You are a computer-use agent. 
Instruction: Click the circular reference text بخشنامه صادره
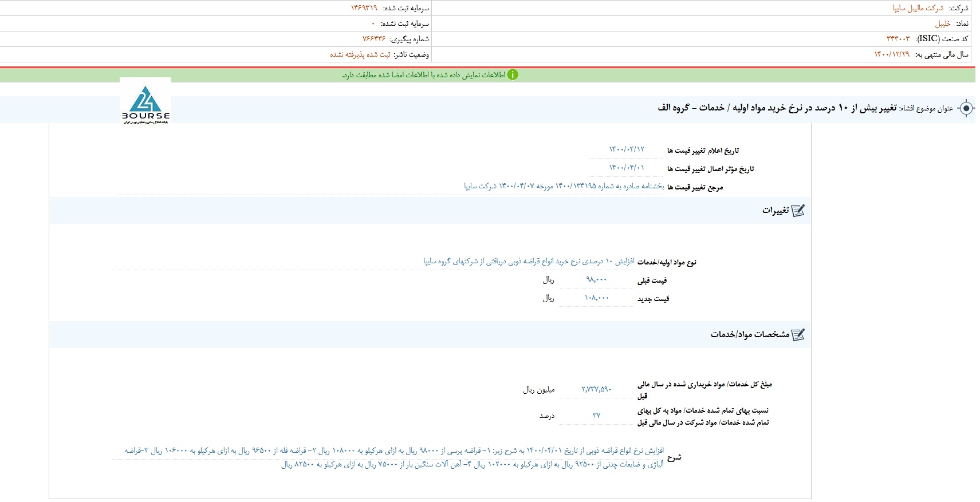coord(564,187)
